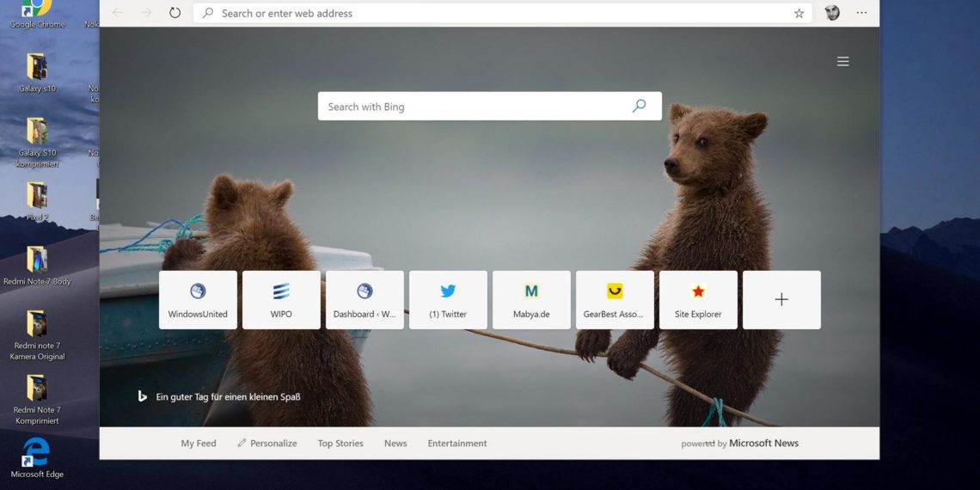Switch to the Top Stories tab
This screenshot has height=490, width=980.
click(x=340, y=444)
